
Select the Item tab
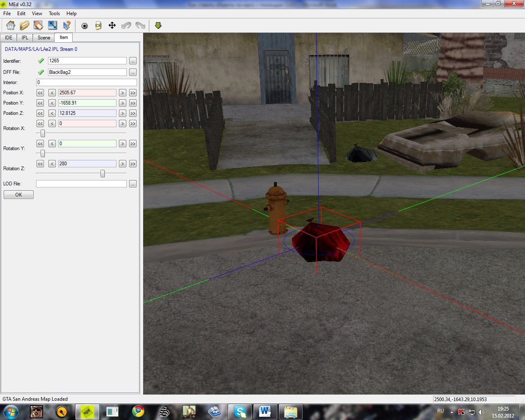(64, 37)
